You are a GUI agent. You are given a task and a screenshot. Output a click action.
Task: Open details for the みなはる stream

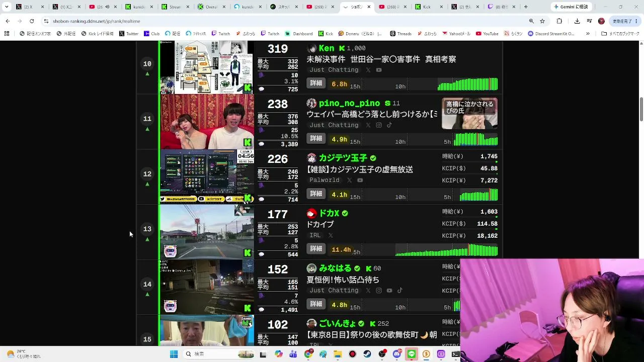pos(316,304)
